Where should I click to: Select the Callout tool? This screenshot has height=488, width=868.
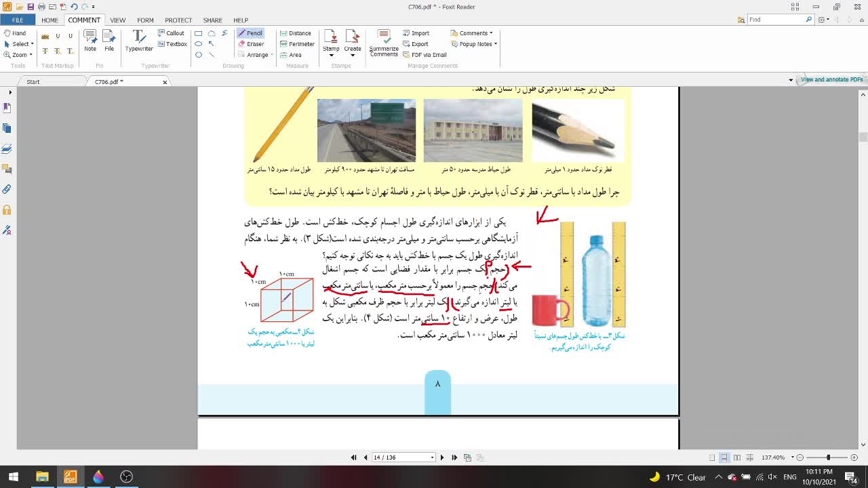point(171,33)
